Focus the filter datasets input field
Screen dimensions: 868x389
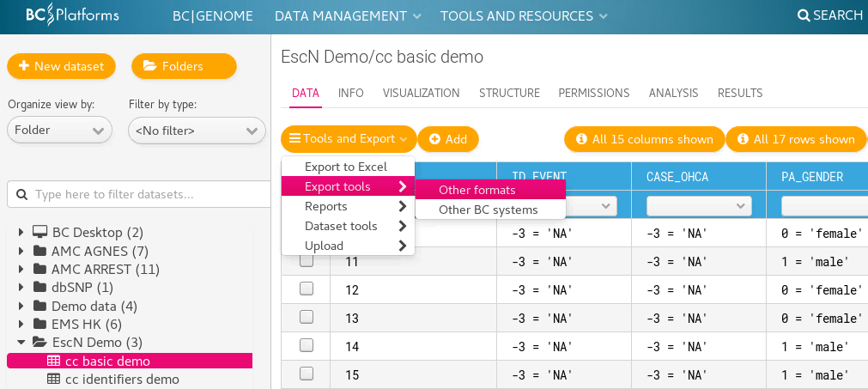(139, 195)
